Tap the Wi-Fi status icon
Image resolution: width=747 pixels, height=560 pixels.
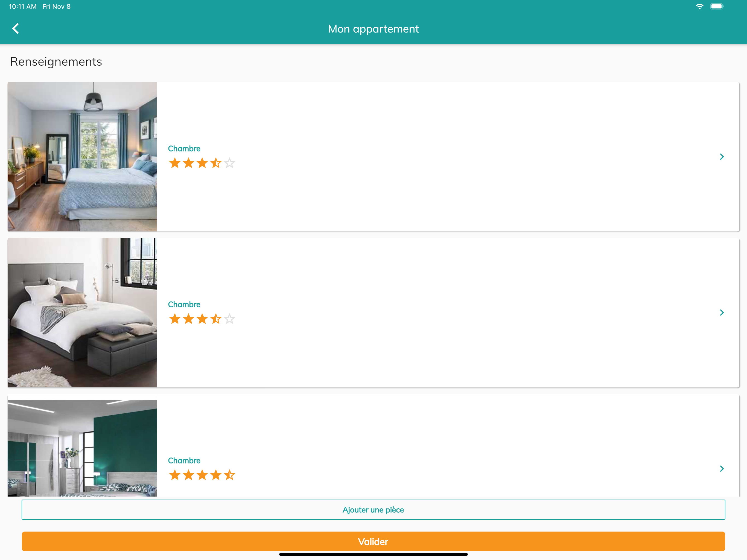(699, 6)
